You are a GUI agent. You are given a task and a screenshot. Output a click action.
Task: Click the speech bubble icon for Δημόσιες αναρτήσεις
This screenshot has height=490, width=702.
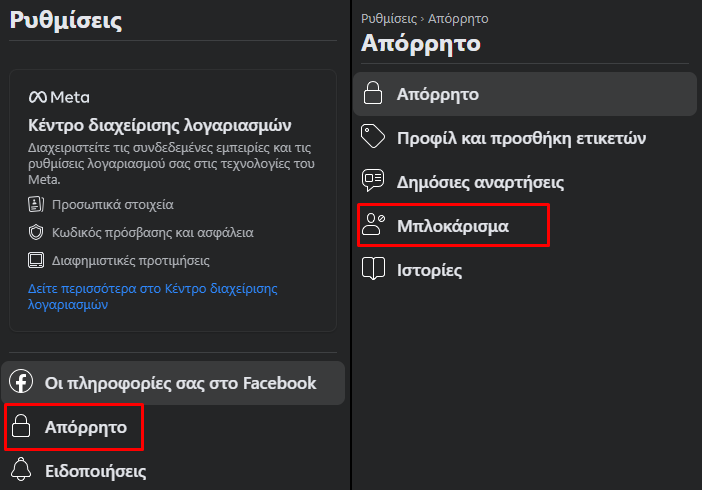373,180
